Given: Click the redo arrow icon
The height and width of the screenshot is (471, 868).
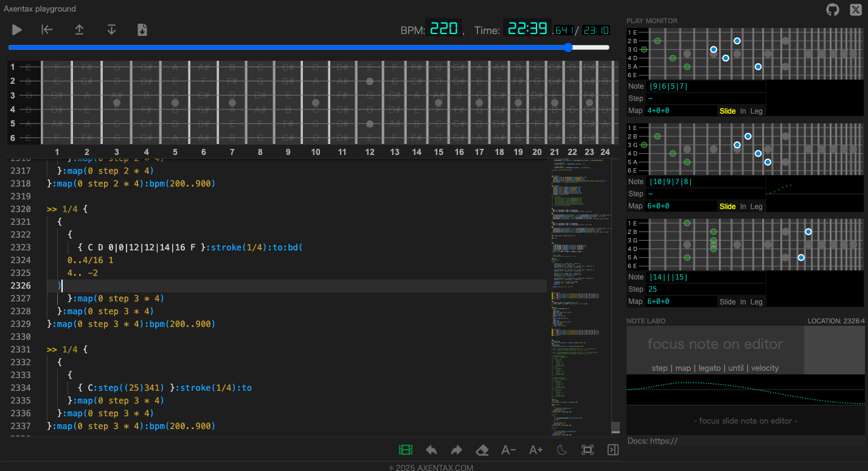Looking at the screenshot, I should [457, 450].
